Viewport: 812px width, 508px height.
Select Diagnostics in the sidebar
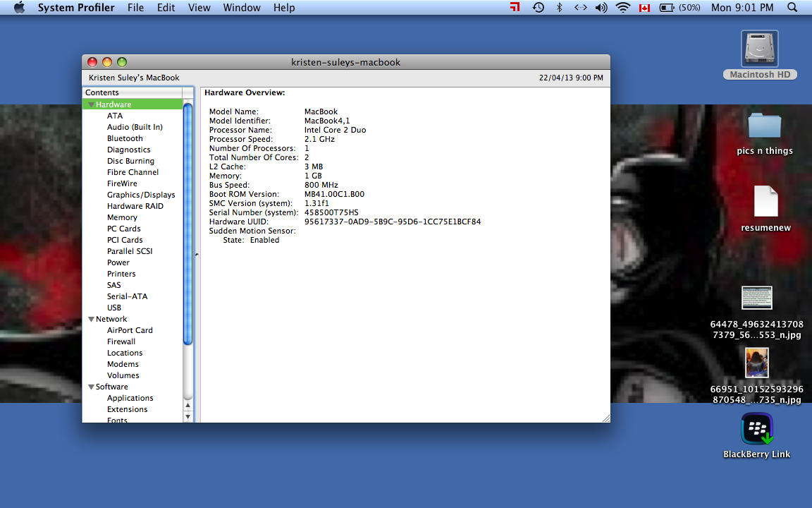(129, 150)
